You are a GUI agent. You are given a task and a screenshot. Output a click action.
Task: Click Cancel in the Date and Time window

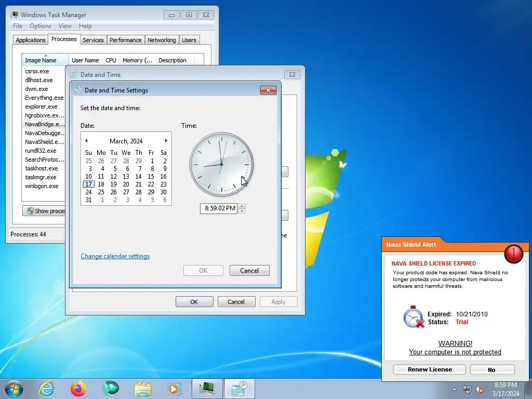(x=236, y=302)
